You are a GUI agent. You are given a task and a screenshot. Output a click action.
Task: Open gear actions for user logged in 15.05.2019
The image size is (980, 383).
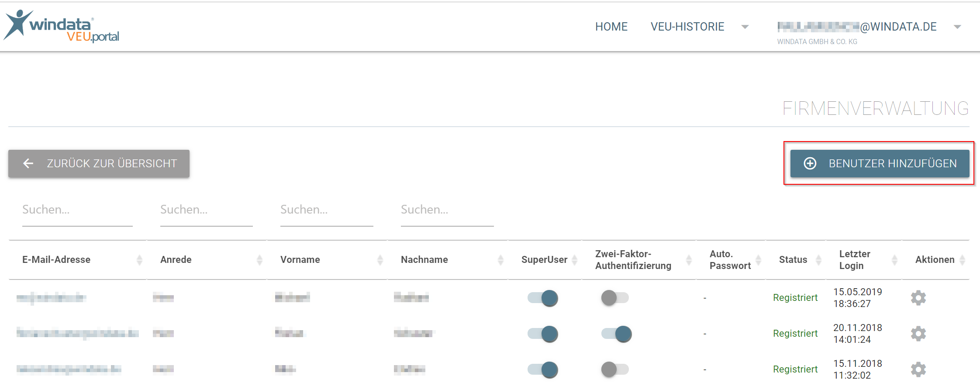tap(918, 298)
